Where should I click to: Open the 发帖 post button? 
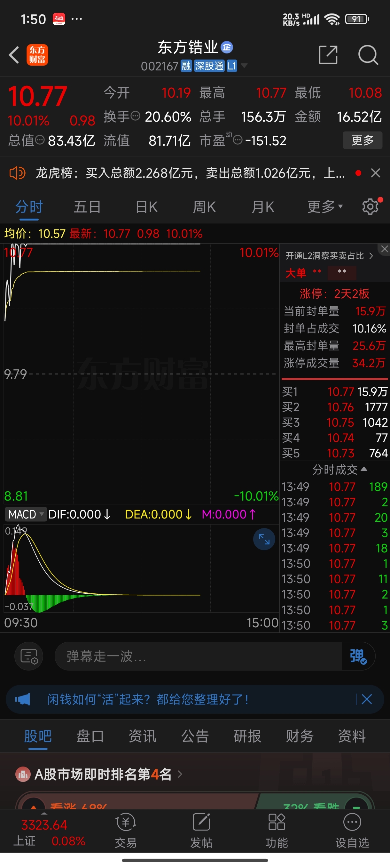tap(201, 831)
